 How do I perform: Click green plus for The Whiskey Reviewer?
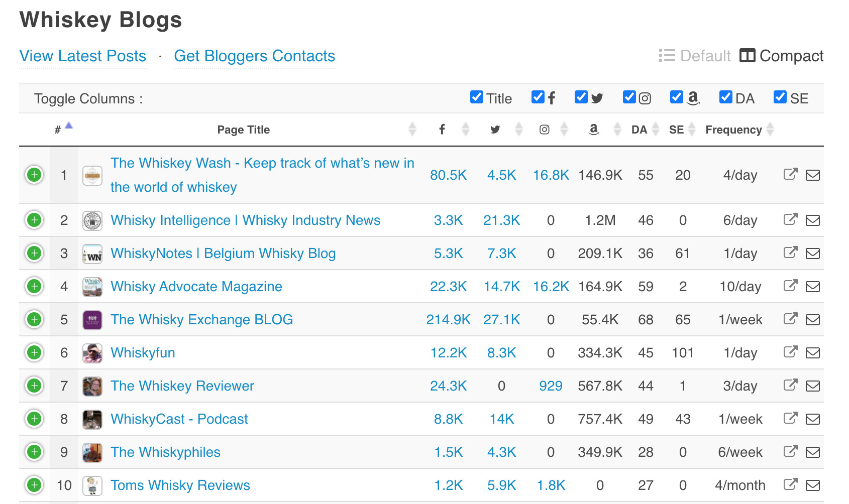point(34,386)
